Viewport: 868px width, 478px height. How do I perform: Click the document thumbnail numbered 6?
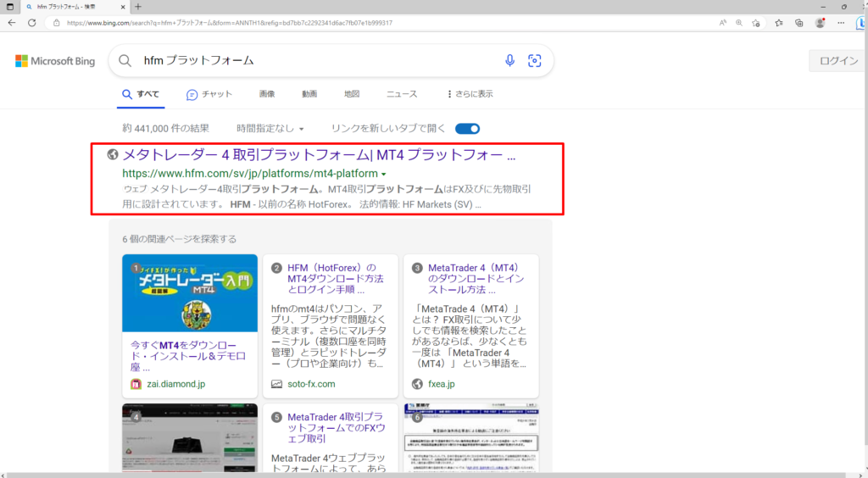tap(471, 437)
